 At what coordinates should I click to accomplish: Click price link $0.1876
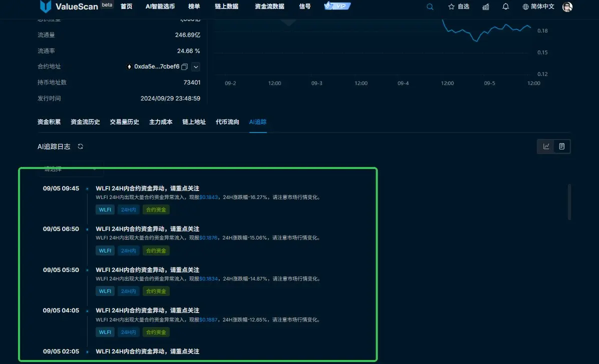(209, 237)
